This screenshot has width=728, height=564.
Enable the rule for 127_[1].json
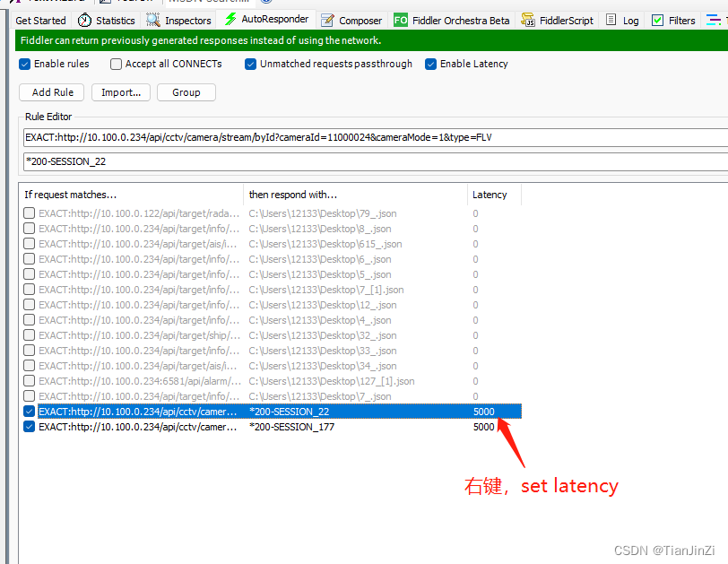click(x=29, y=381)
